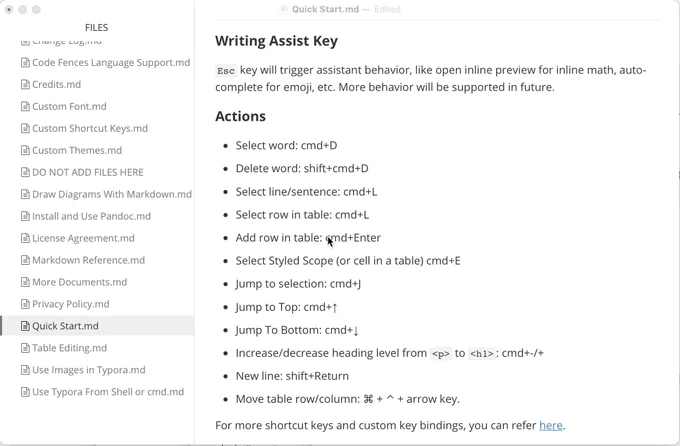This screenshot has width=680, height=446.
Task: Click the document icon next to Custom Font.md
Action: click(26, 106)
